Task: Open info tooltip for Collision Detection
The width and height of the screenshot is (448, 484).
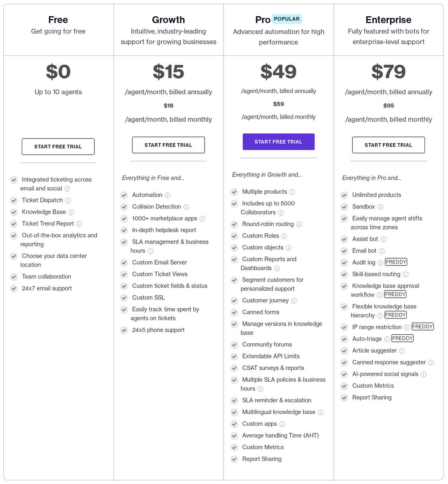Action: click(186, 207)
